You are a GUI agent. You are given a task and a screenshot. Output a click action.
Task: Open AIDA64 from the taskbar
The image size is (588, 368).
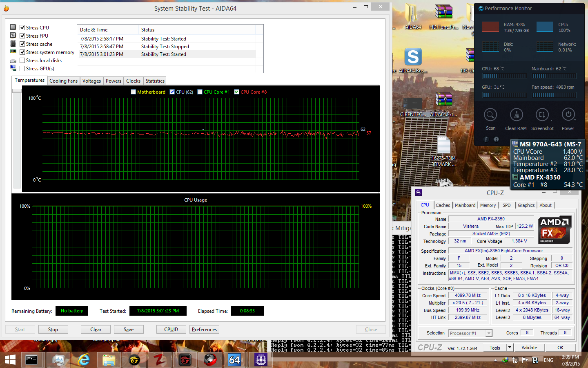click(x=234, y=360)
